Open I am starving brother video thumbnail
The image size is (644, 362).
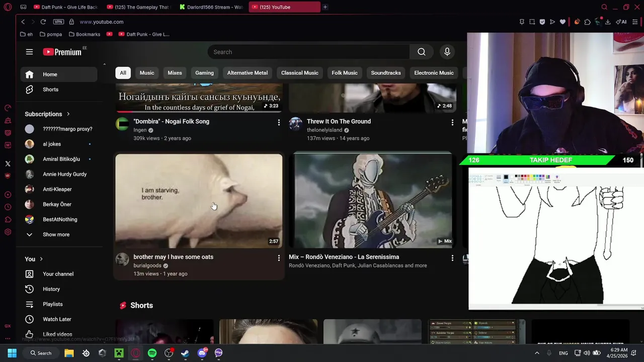(199, 201)
